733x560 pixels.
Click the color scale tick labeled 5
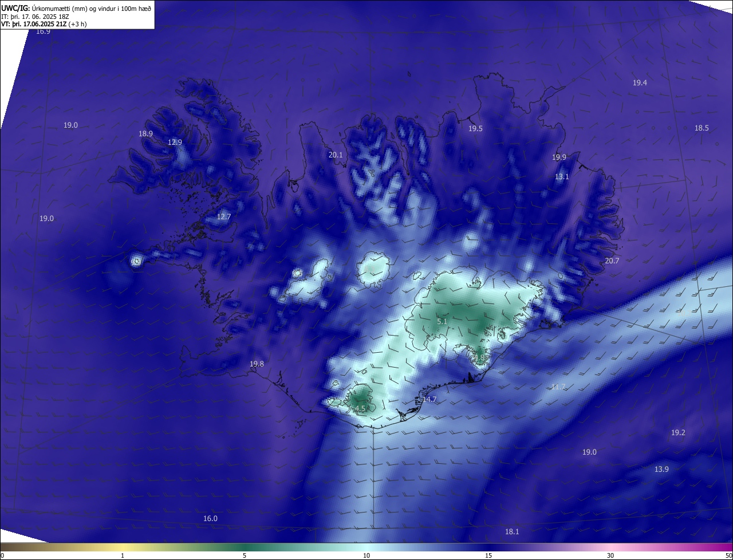[x=245, y=555]
